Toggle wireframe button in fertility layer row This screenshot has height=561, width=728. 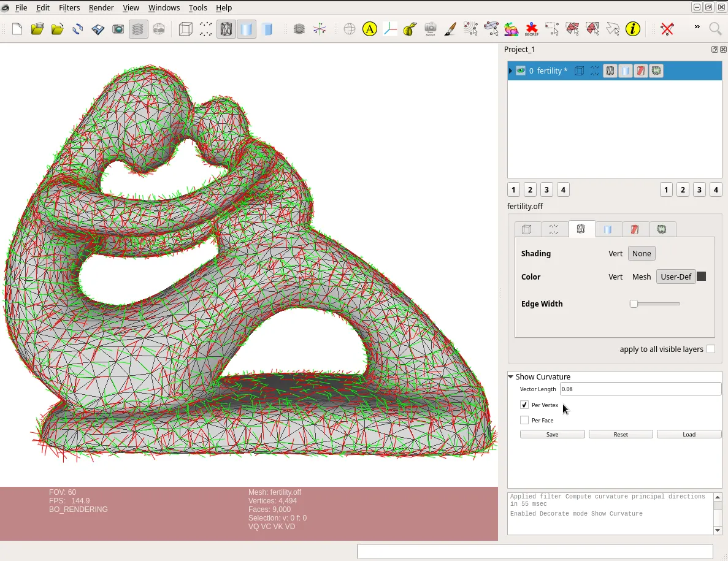[610, 71]
